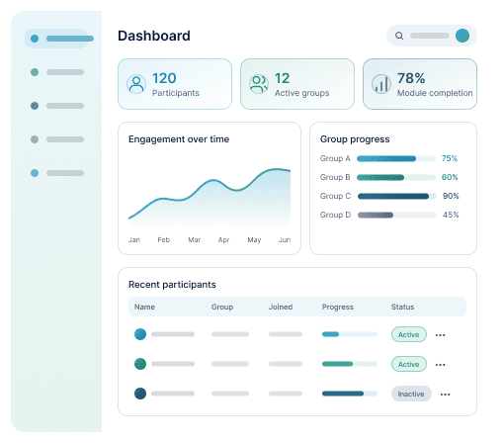Click the Mar label on the chart axis
504x443 pixels.
point(194,240)
